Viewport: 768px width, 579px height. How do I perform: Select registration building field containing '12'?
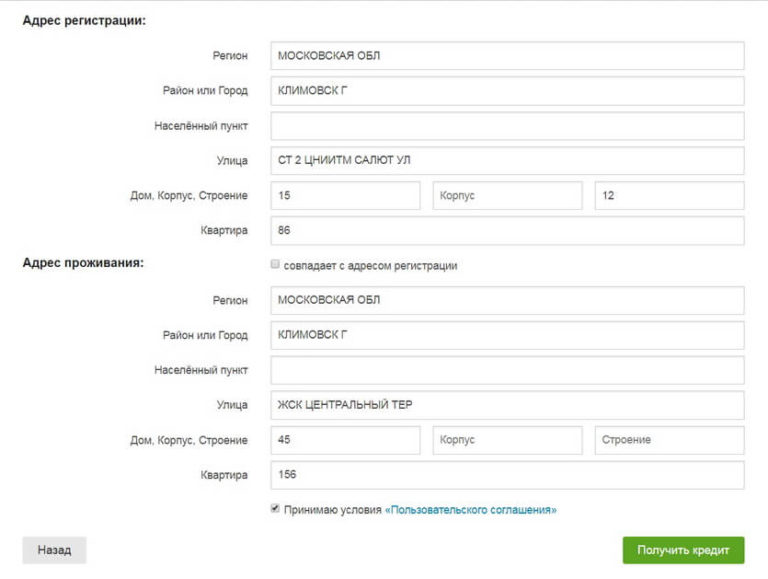click(669, 196)
